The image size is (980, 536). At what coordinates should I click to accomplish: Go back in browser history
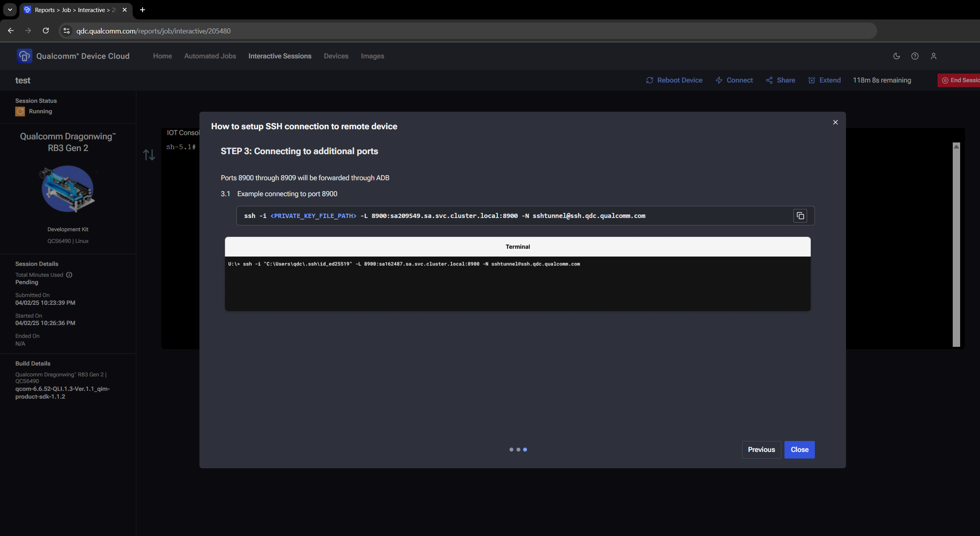coord(11,31)
